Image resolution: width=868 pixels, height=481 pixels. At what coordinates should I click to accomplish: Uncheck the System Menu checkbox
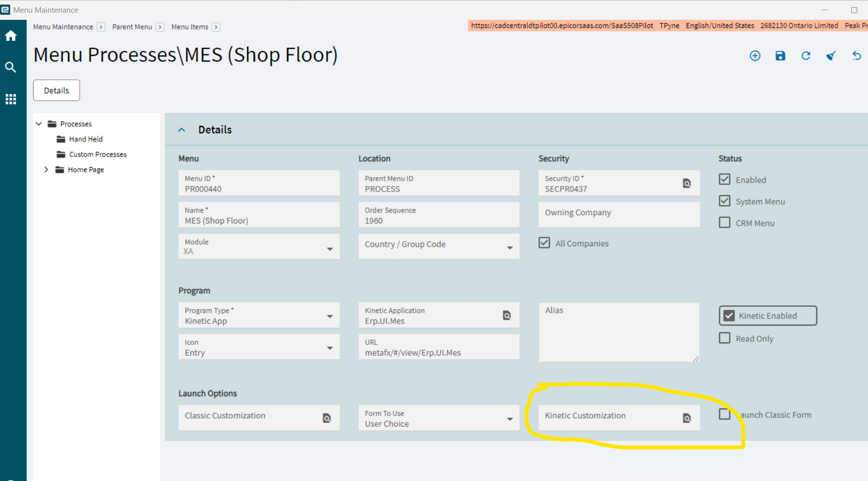(725, 201)
